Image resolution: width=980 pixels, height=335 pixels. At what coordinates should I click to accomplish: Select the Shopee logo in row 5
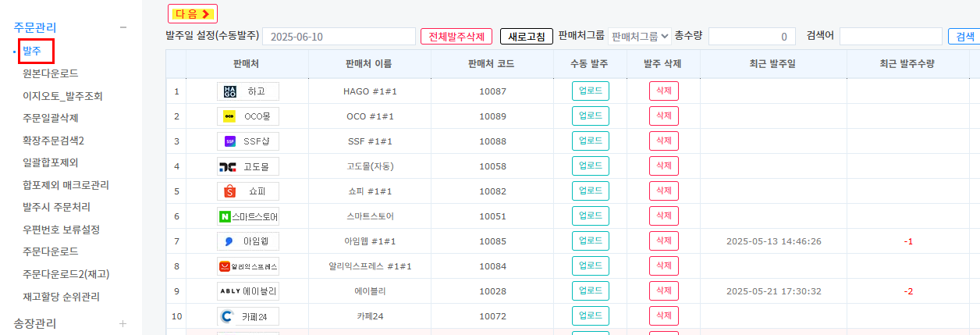[229, 191]
